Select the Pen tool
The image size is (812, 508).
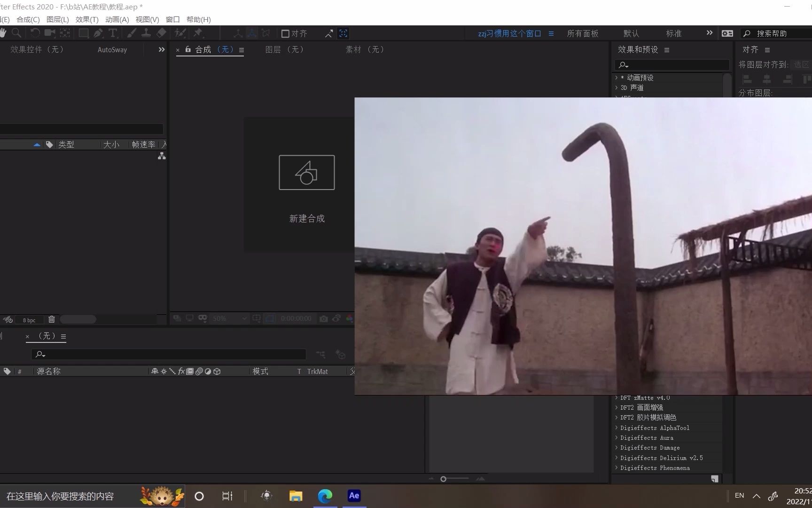pos(98,33)
